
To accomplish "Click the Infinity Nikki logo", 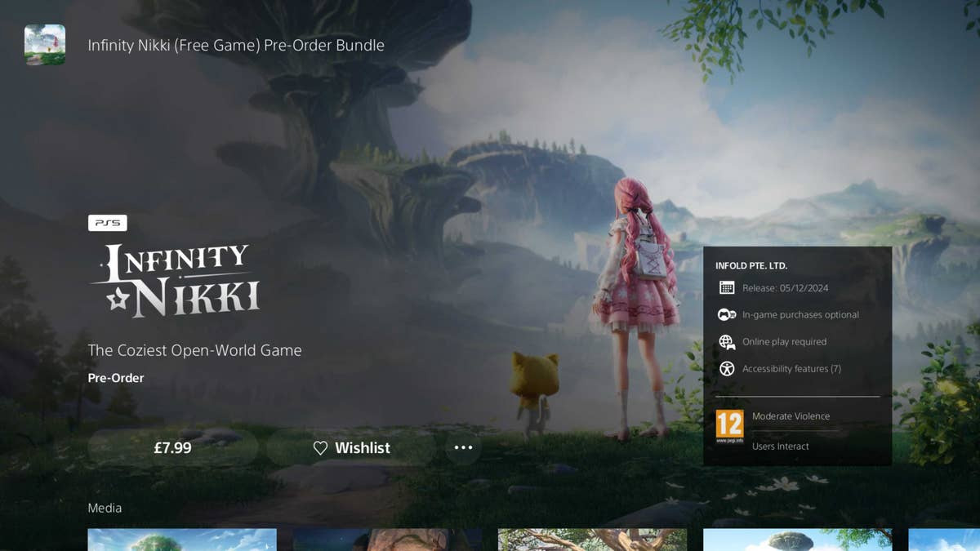I will tap(175, 280).
